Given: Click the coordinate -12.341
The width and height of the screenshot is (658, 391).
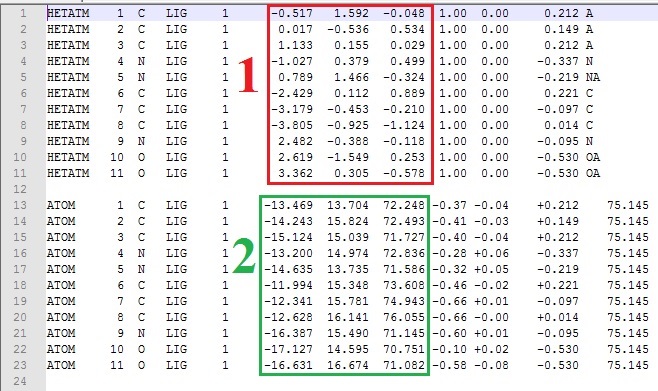Looking at the screenshot, I should pyautogui.click(x=289, y=301).
